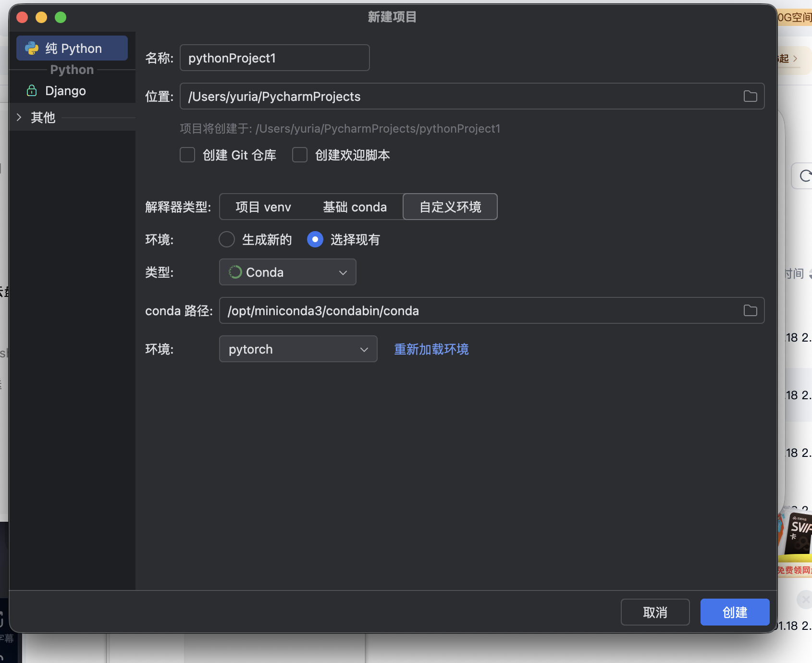Enable 创建欢迎脚本 checkbox

click(x=300, y=155)
